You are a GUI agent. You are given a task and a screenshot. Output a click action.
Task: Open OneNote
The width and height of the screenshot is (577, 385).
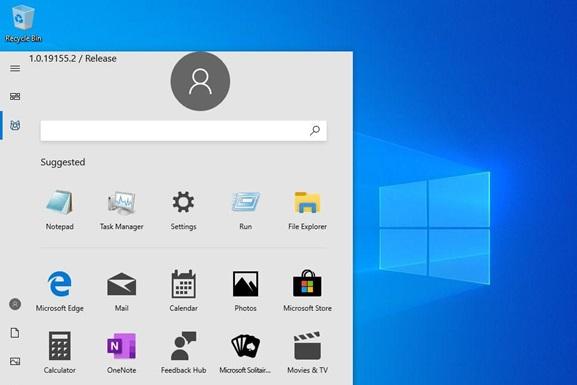coord(121,353)
